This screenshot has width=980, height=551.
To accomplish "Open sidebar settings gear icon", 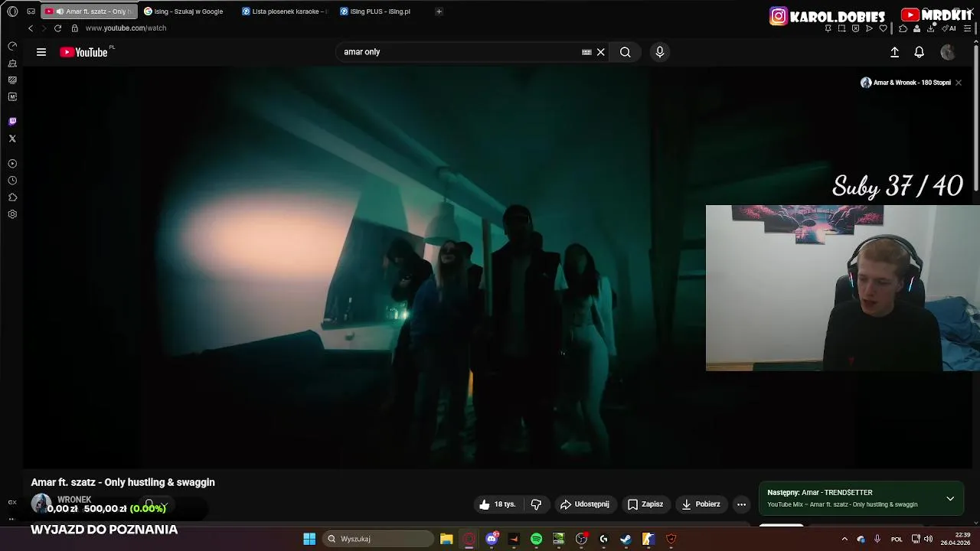I will [12, 214].
